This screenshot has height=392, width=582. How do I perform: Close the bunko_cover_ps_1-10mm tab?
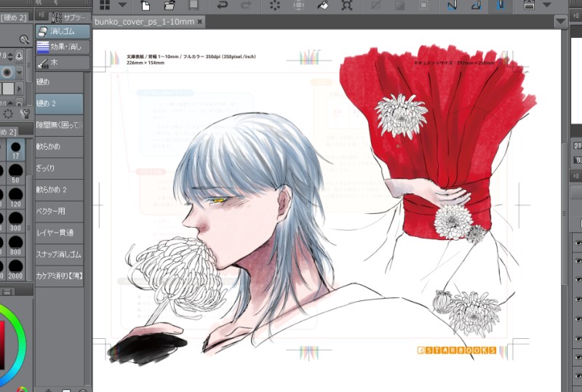(x=199, y=22)
